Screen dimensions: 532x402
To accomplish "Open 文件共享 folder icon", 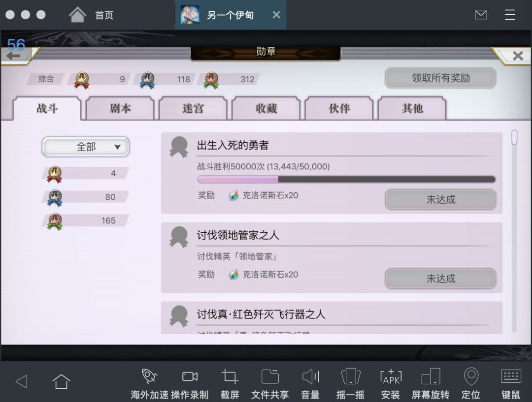I will coord(270,376).
